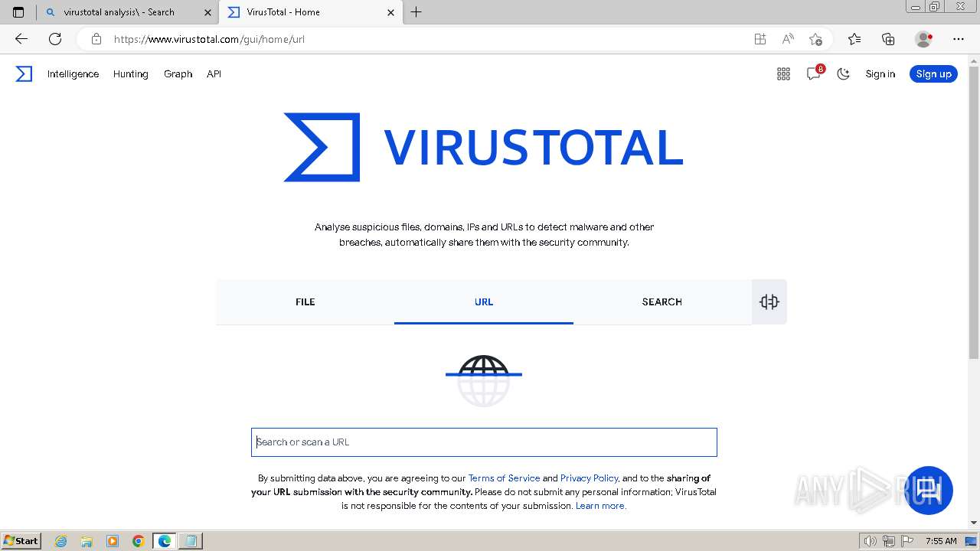980x551 pixels.
Task: Click the globe URL icon
Action: pyautogui.click(x=483, y=380)
